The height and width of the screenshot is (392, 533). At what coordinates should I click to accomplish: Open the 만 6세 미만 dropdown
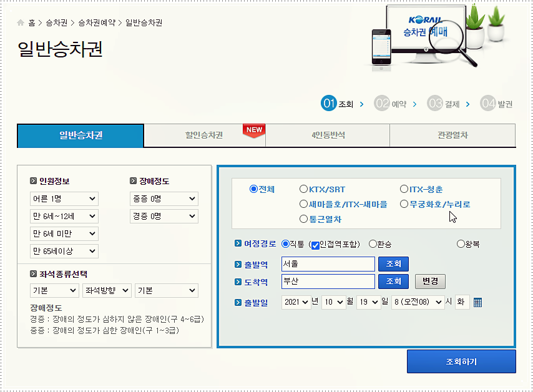pos(64,233)
